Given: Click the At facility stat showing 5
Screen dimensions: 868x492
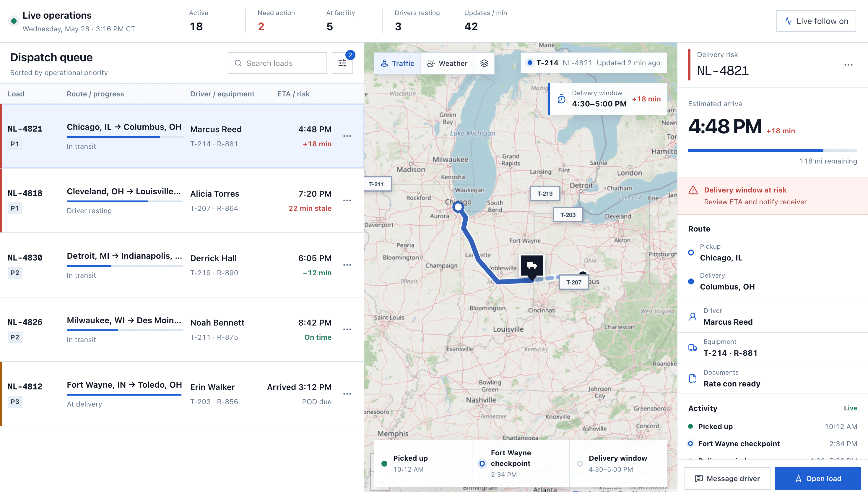Looking at the screenshot, I should (340, 21).
